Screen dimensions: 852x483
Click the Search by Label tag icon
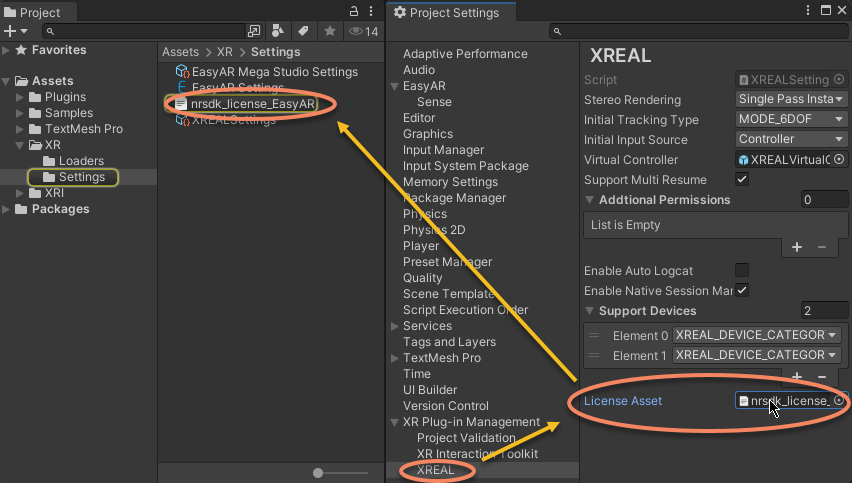coord(302,32)
